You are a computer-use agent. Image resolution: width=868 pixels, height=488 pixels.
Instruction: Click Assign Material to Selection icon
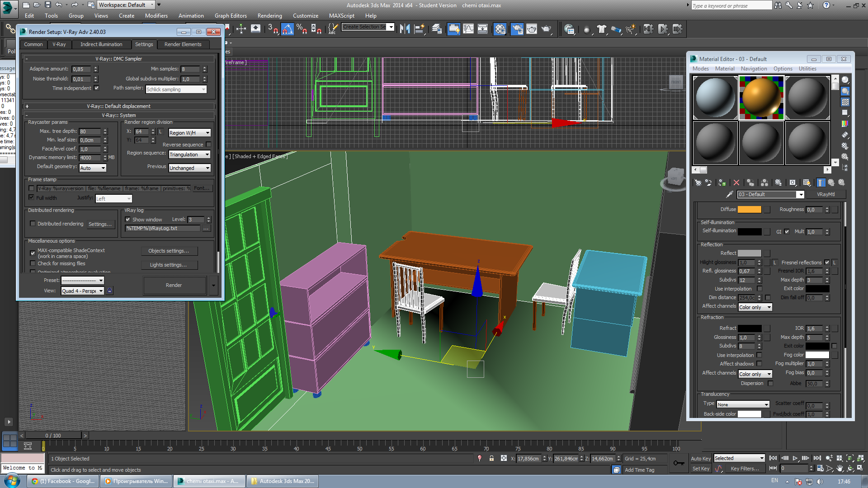tap(722, 183)
